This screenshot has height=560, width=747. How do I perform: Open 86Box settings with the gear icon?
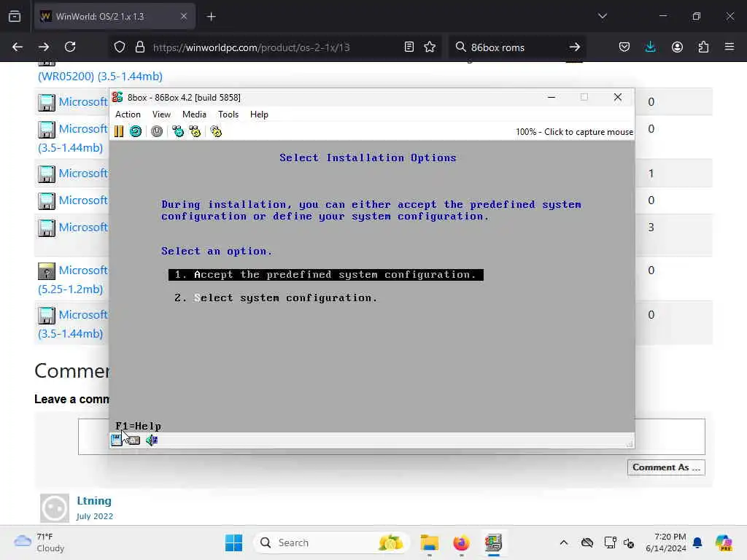(x=216, y=131)
